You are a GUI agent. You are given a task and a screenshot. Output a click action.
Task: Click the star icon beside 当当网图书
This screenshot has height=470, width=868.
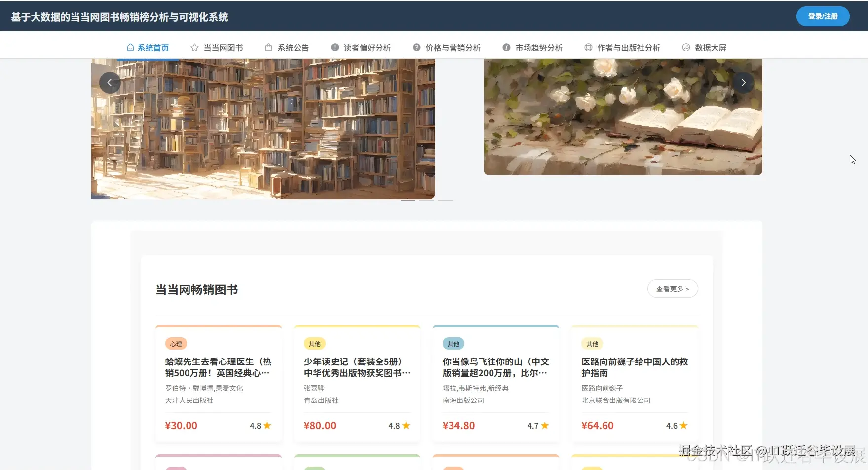point(194,48)
